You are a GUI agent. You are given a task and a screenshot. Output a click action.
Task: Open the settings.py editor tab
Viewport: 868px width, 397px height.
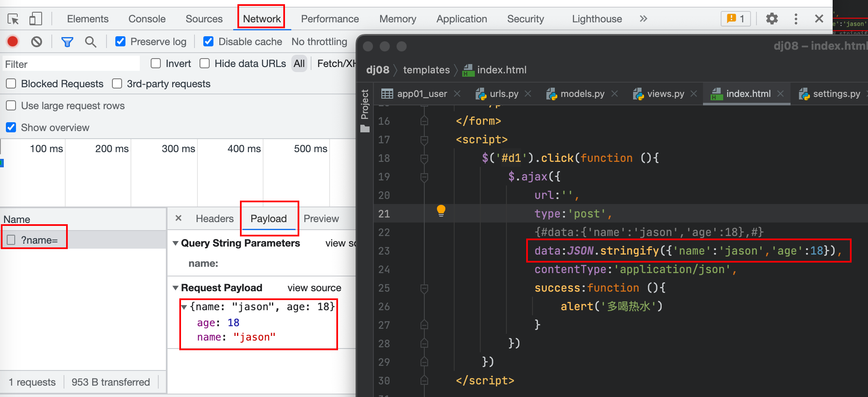[x=836, y=94]
